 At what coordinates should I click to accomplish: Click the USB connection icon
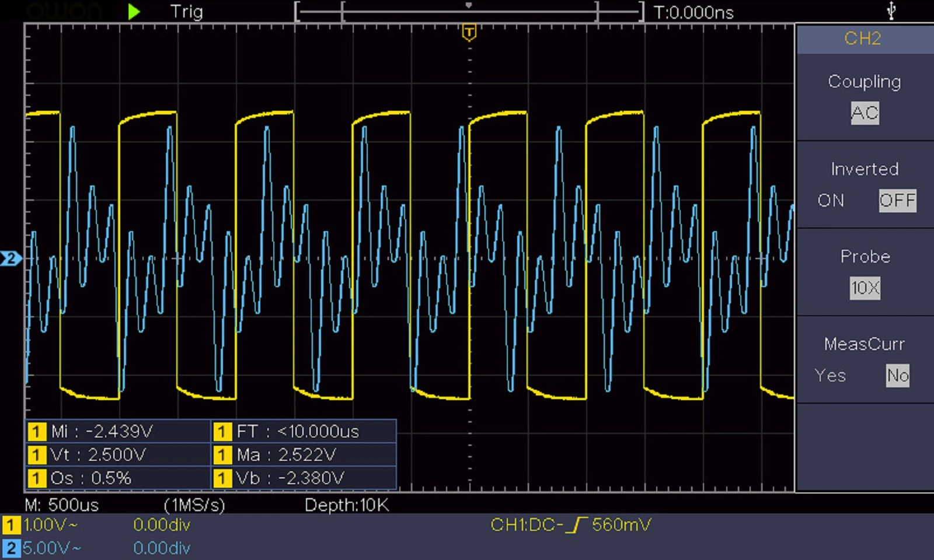(x=891, y=11)
